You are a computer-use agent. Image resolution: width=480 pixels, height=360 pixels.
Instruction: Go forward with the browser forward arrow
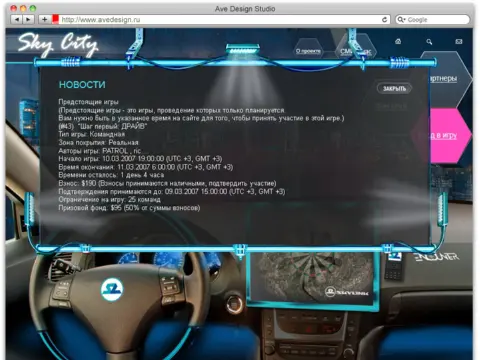[x=28, y=20]
